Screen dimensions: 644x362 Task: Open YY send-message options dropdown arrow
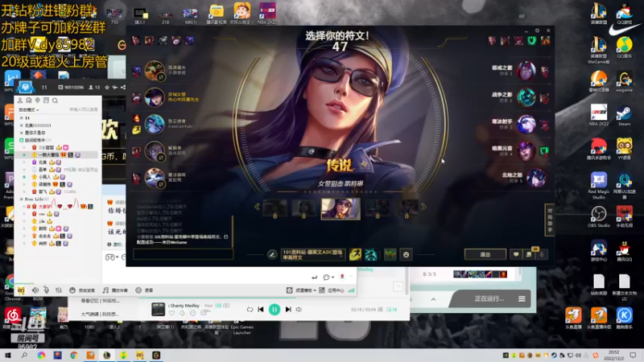click(332, 278)
